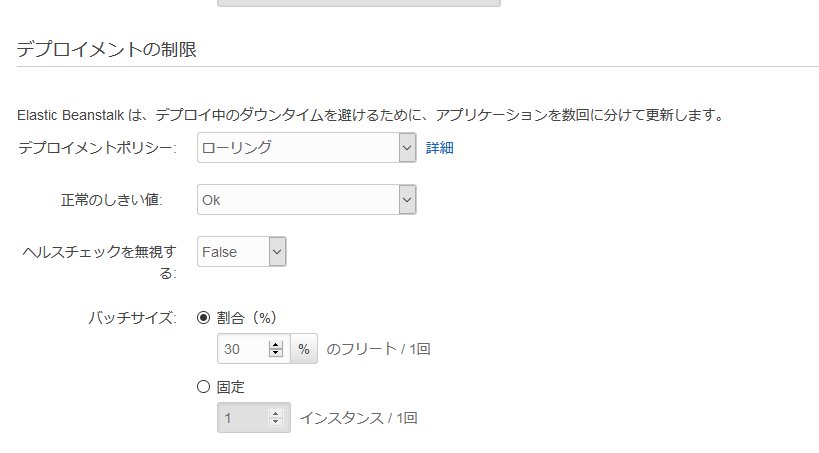
Task: Increase percentage batch size with up arrow
Action: click(276, 344)
